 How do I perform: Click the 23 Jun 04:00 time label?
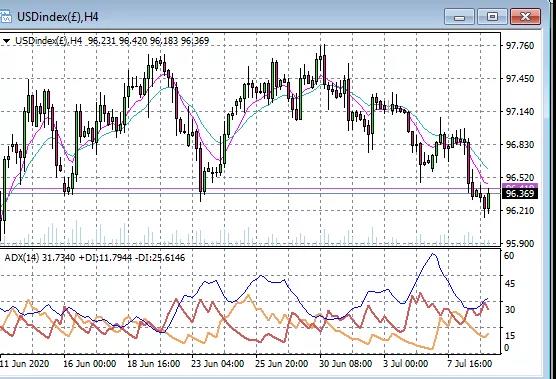pyautogui.click(x=218, y=364)
